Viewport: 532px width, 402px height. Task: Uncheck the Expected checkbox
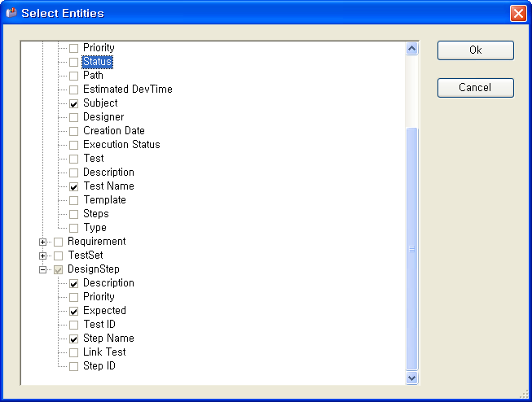73,311
